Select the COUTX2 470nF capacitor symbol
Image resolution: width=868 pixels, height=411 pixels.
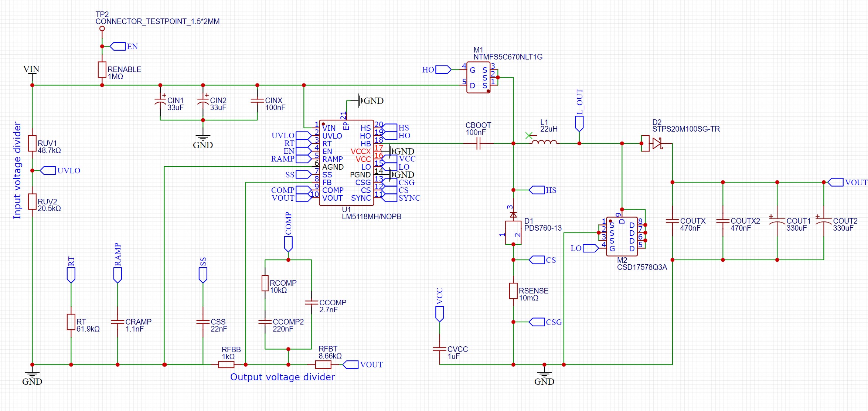pos(723,221)
